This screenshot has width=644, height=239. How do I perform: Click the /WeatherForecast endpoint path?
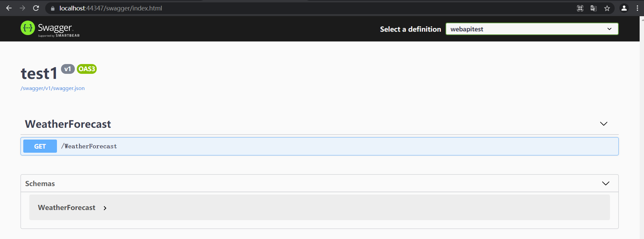pyautogui.click(x=89, y=146)
